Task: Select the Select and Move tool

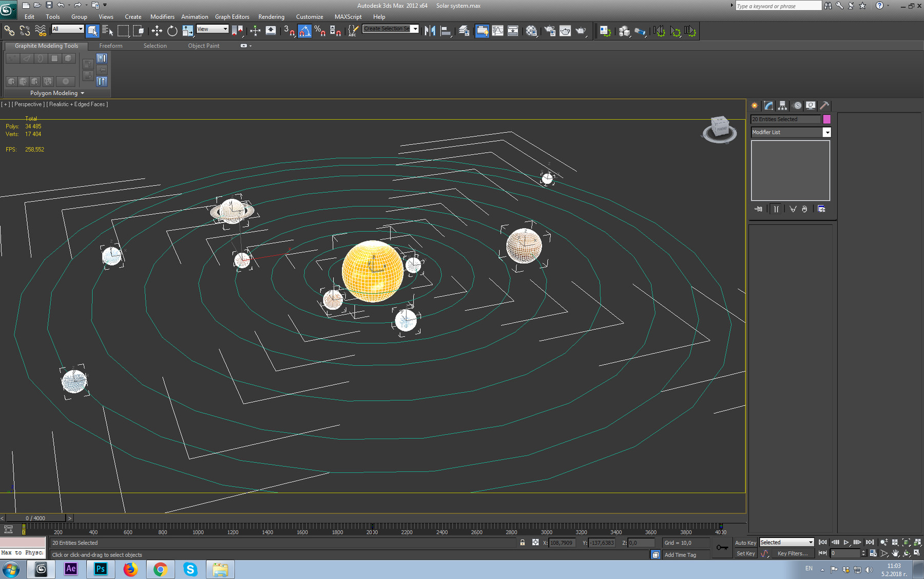Action: [x=157, y=31]
